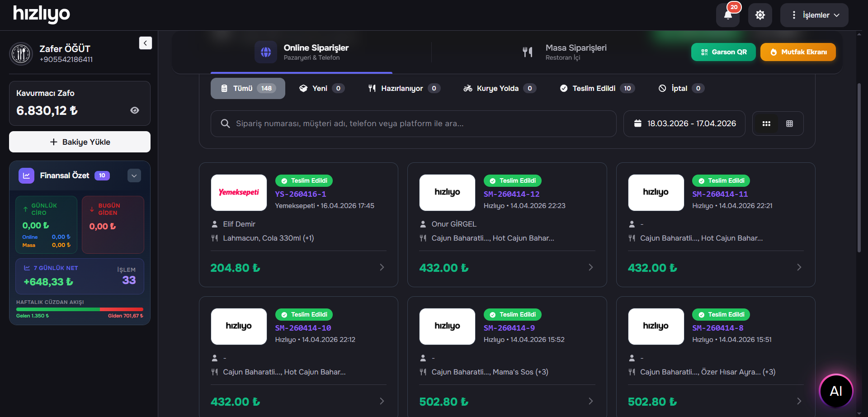Expand order SM-260414-11 details chevron

(799, 267)
